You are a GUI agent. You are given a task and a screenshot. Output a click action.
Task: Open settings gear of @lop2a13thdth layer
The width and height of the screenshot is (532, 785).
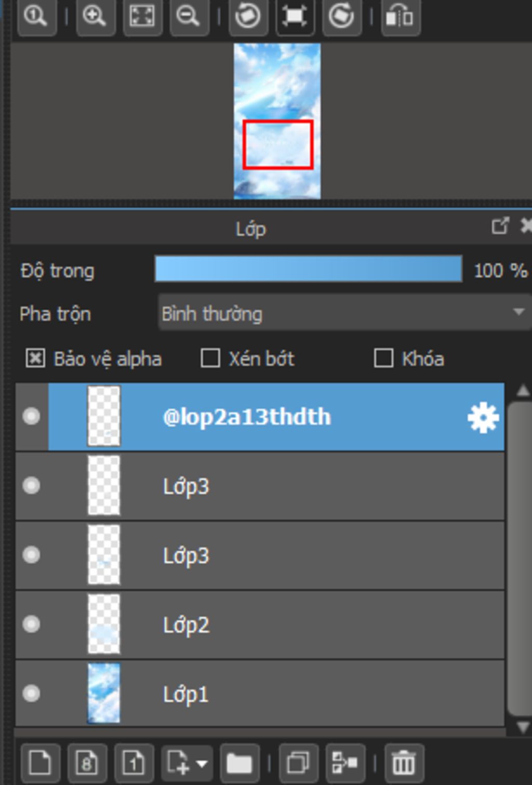(483, 418)
